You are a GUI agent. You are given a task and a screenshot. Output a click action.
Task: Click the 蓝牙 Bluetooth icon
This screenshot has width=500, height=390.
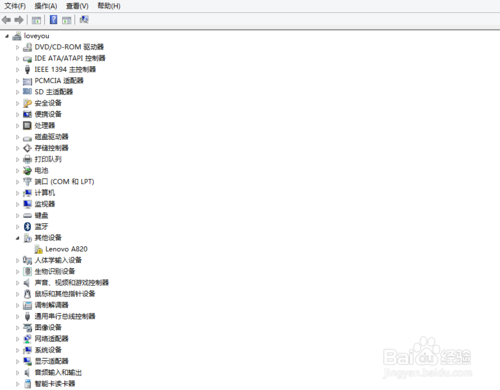(x=27, y=227)
